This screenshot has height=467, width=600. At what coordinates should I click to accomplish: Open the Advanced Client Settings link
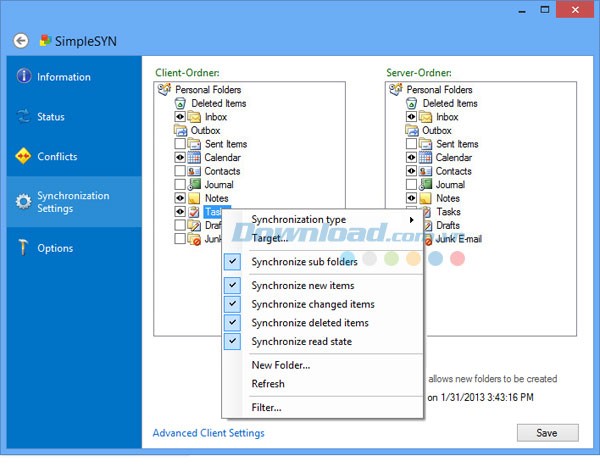click(x=208, y=433)
